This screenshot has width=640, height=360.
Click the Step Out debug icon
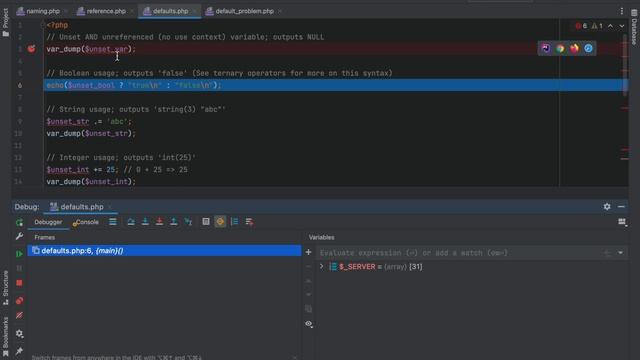[173, 222]
